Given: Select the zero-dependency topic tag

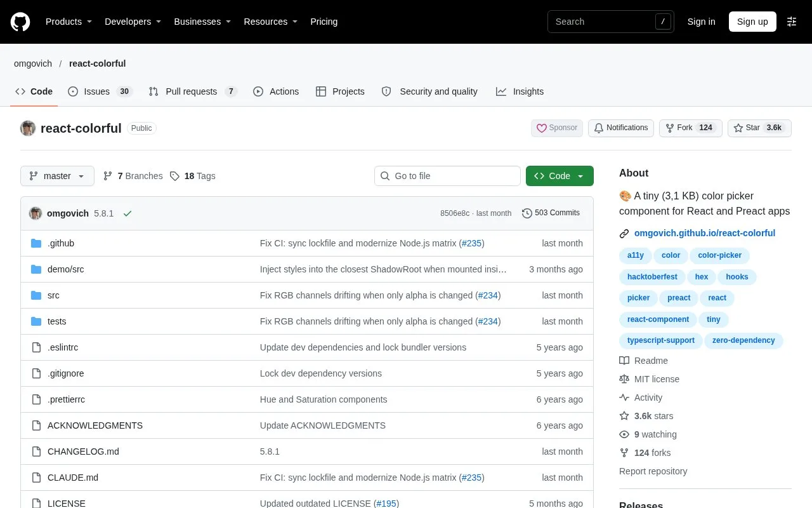Looking at the screenshot, I should [743, 340].
